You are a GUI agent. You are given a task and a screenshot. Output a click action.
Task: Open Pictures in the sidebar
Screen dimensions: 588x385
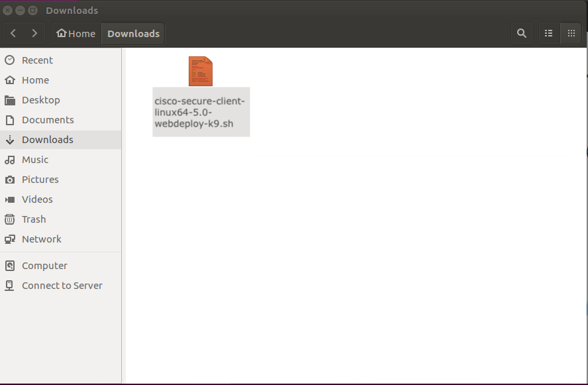pos(60,180)
